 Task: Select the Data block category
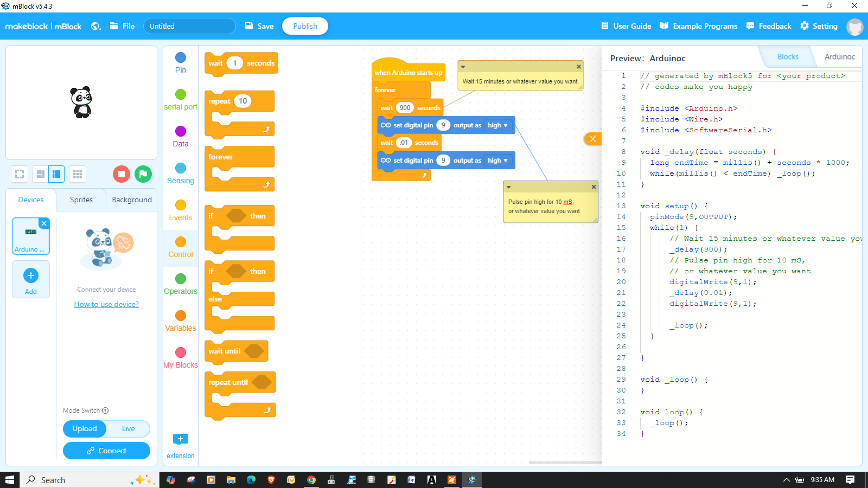tap(181, 137)
